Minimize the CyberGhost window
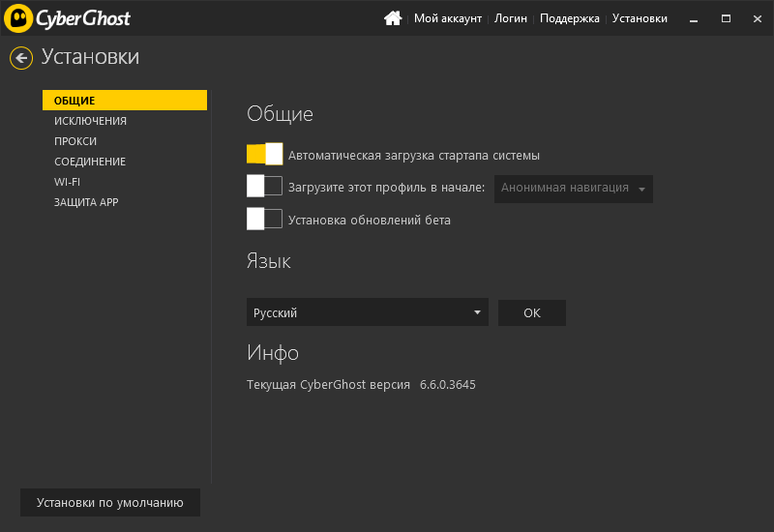This screenshot has width=774, height=532. [694, 18]
